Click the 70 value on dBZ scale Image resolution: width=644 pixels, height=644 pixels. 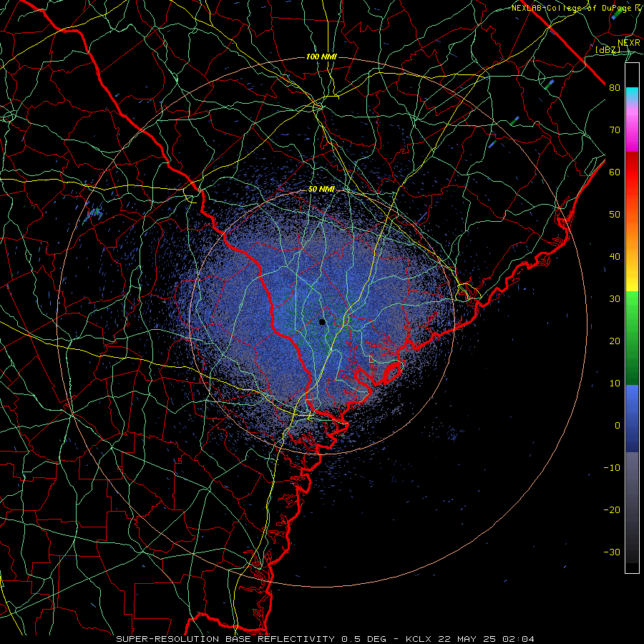point(615,130)
